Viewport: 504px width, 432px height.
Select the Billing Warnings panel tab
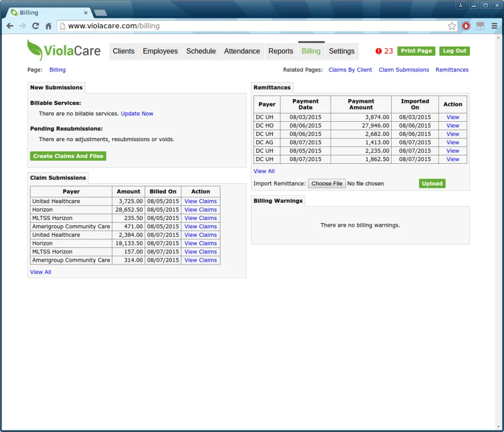(278, 201)
